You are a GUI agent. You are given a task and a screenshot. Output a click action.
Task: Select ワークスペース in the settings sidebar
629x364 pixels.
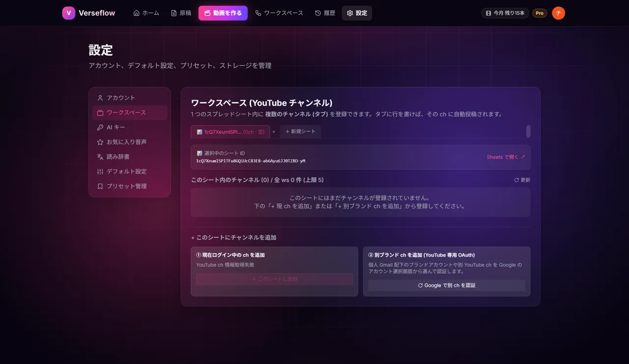pos(130,112)
